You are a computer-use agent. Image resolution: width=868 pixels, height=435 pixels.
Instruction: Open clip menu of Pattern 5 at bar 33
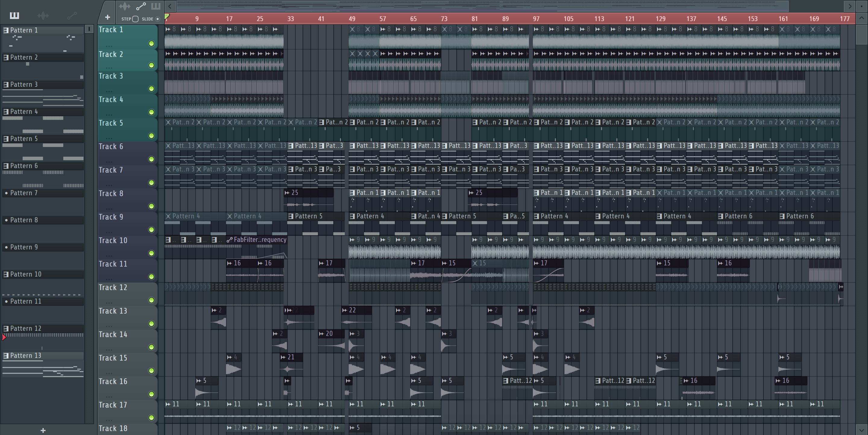(x=291, y=216)
